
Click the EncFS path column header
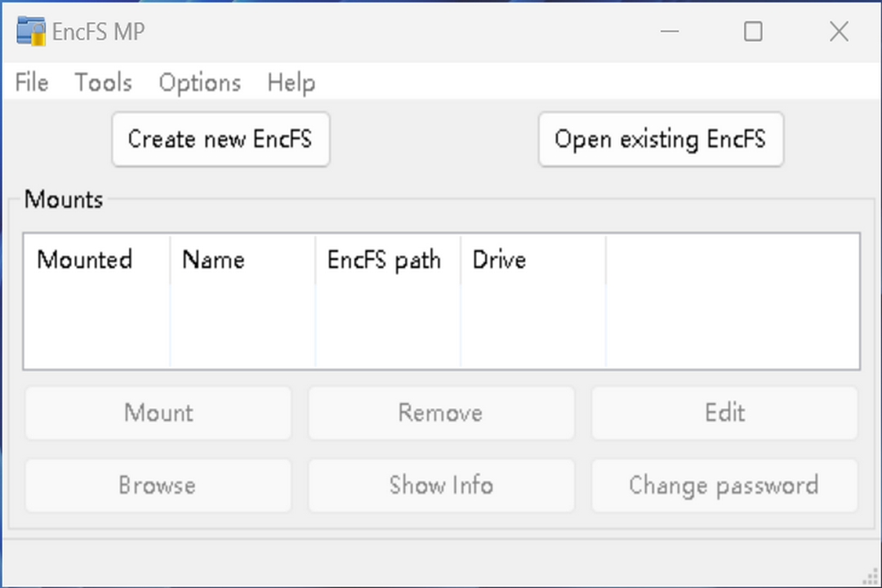pos(385,260)
